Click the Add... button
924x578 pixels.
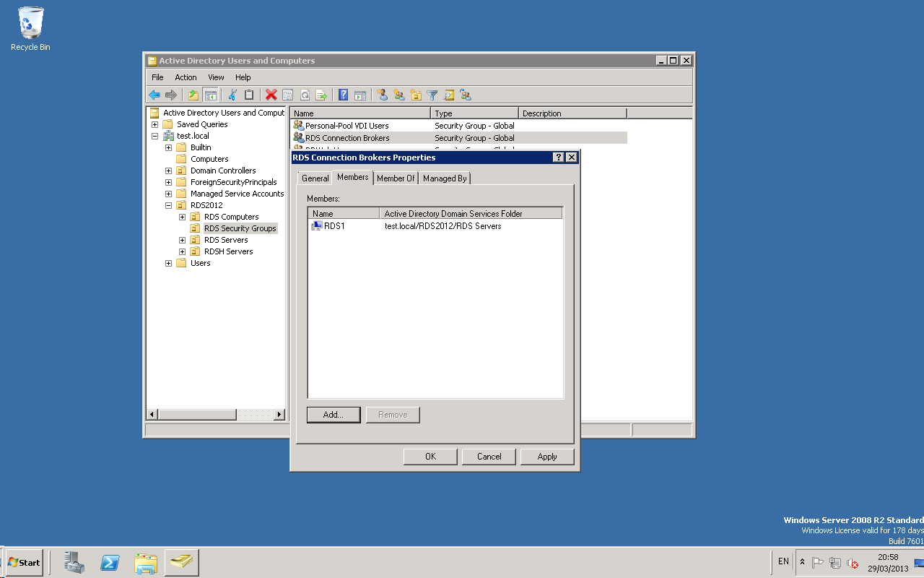[334, 415]
